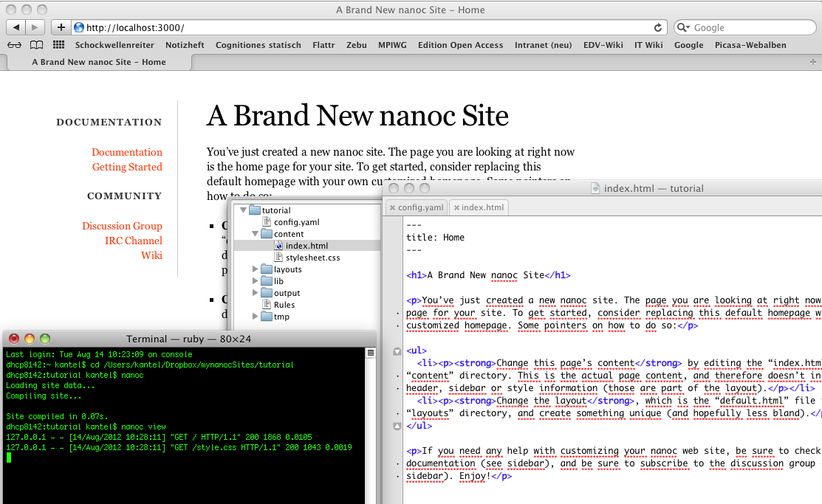Switch to the config.yaml tab
Viewport: 822px width, 504px height.
pos(421,207)
